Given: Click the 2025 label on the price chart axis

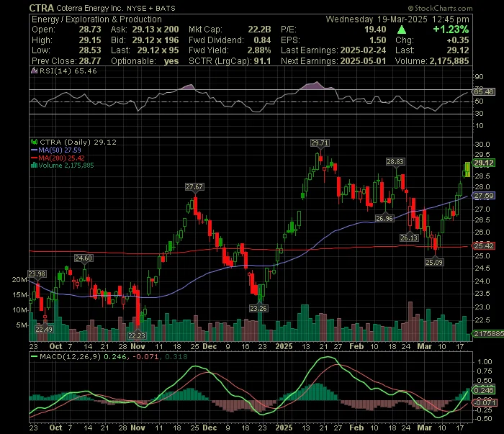Looking at the screenshot, I should 284,347.
